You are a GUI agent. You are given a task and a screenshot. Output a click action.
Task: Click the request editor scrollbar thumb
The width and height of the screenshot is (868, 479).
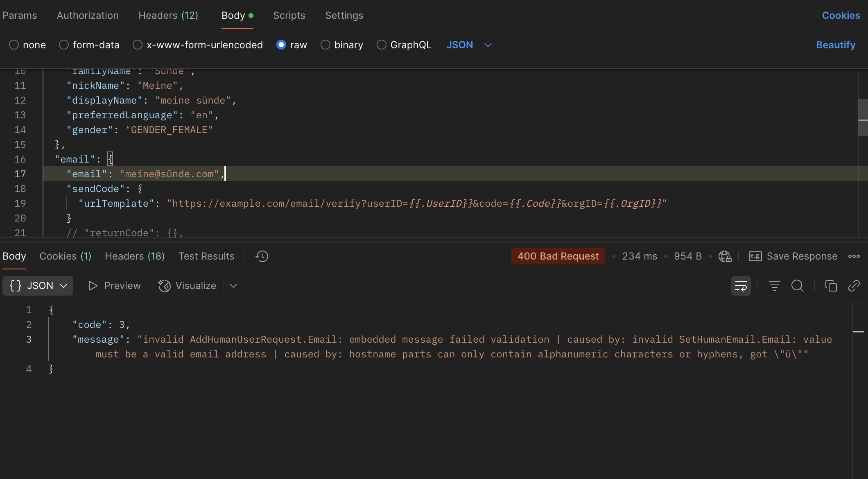coord(863,117)
